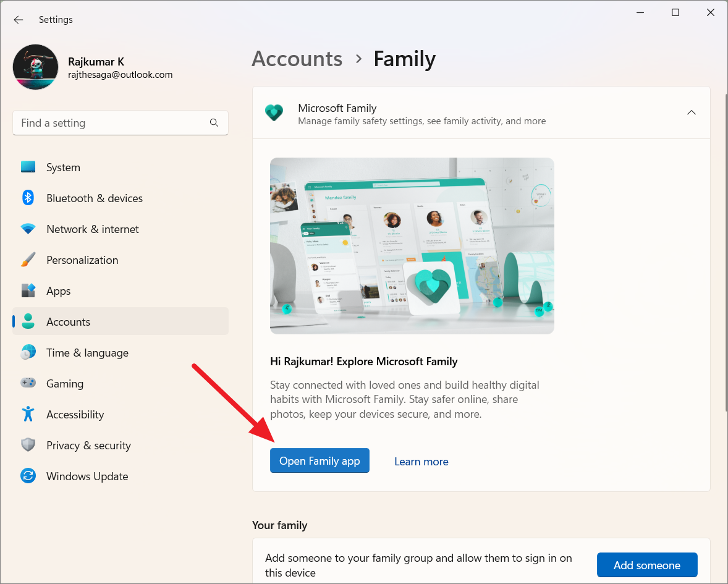Image resolution: width=728 pixels, height=584 pixels.
Task: Open Gaming settings
Action: [x=121, y=383]
